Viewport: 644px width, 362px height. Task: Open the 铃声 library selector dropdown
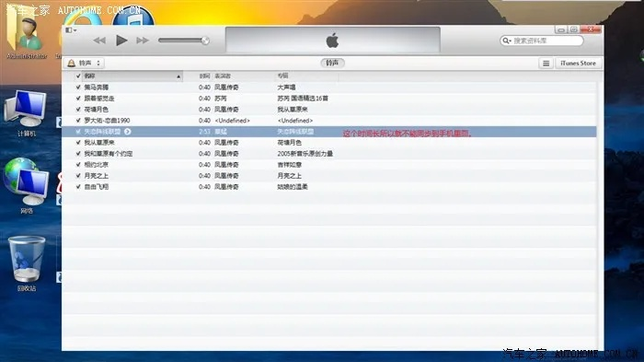click(x=85, y=63)
